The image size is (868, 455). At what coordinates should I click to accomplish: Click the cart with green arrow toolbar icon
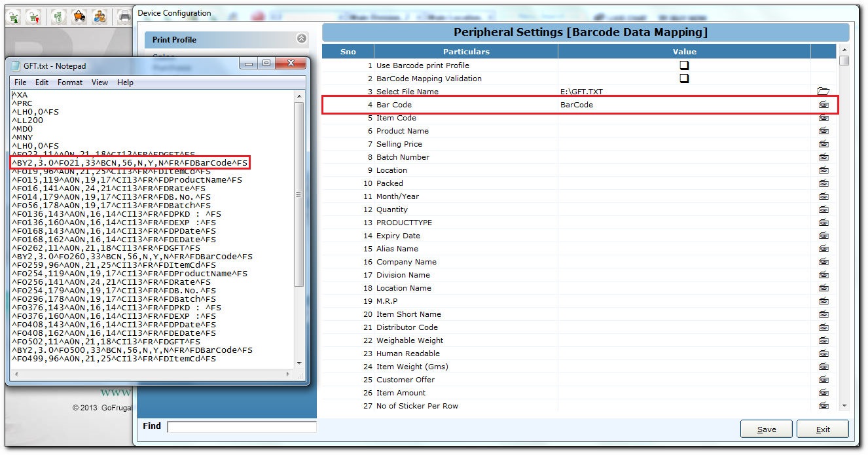(14, 16)
